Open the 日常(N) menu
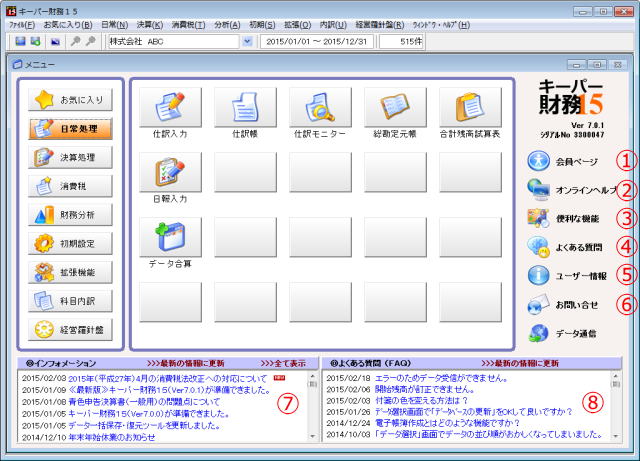 [115, 25]
